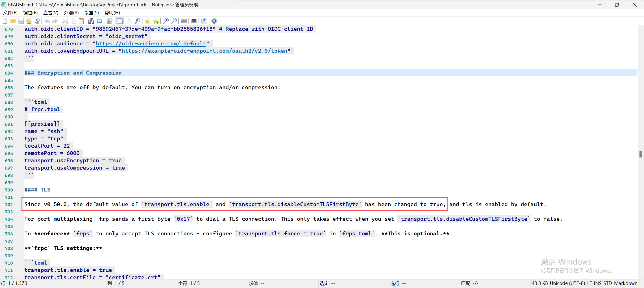Click the Paste clipboard icon

[81, 21]
